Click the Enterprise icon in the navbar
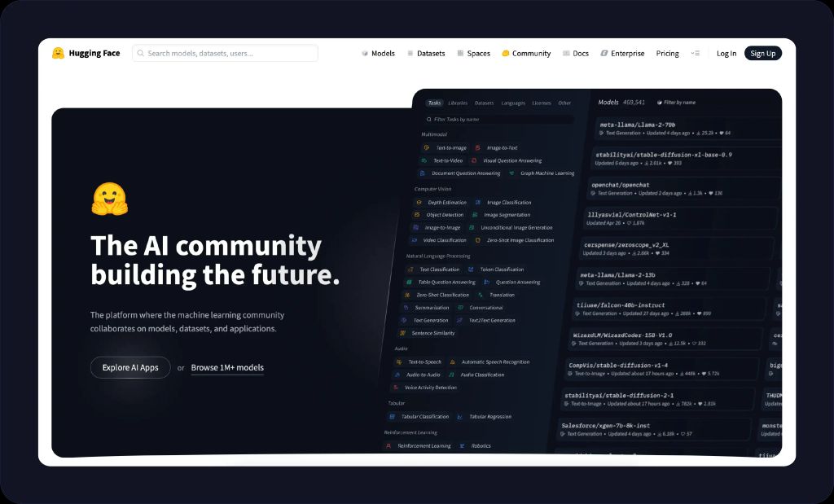 click(x=603, y=53)
